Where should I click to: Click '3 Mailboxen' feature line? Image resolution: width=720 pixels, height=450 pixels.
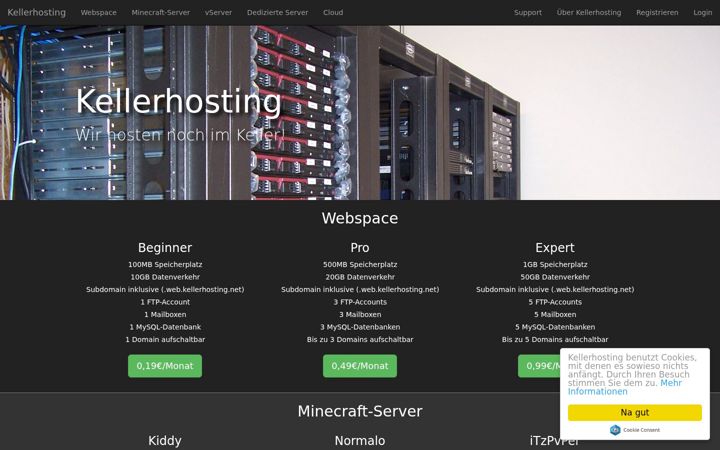[x=360, y=315]
